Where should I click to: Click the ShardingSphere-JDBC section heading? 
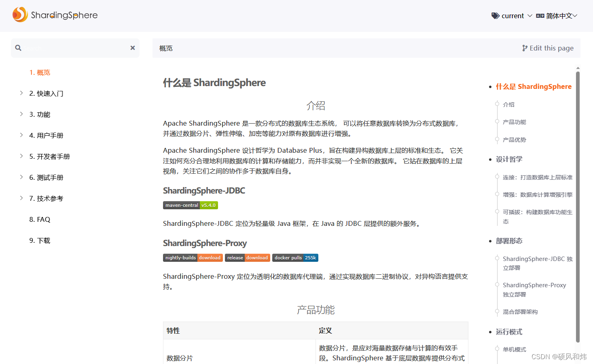tap(204, 191)
